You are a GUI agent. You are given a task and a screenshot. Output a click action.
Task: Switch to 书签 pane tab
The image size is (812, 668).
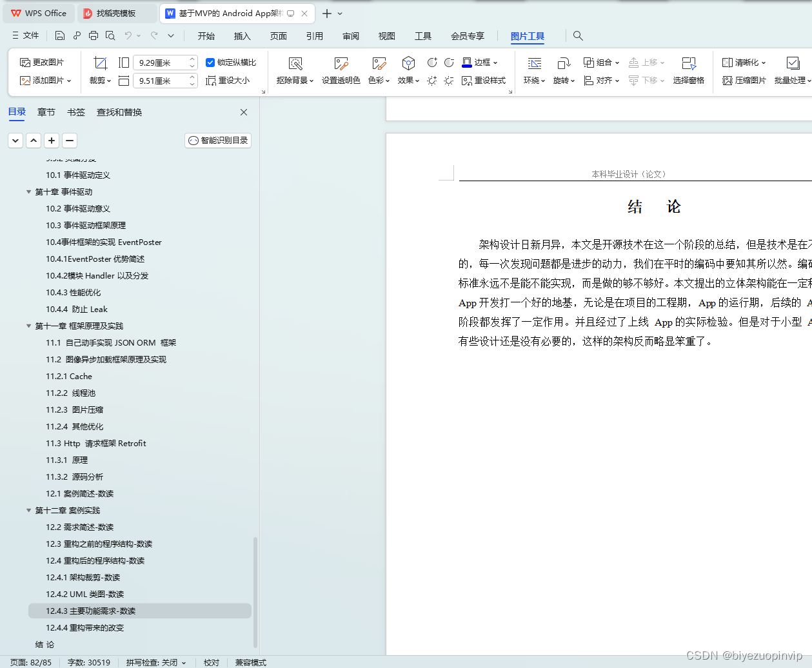pyautogui.click(x=76, y=112)
